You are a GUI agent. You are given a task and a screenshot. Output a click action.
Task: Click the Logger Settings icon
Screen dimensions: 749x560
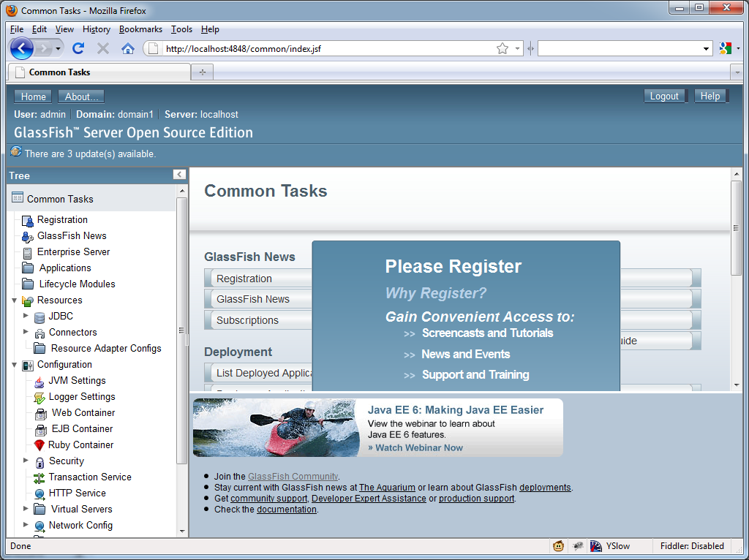pyautogui.click(x=39, y=397)
